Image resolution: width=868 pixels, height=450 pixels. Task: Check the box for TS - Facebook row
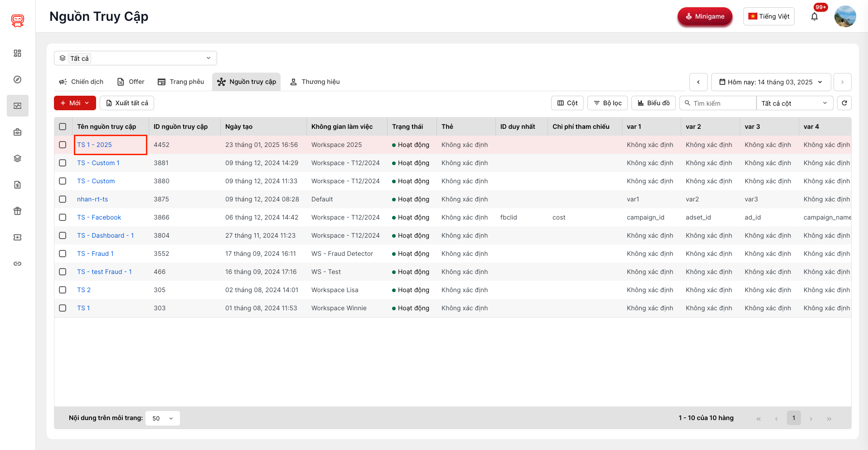point(63,217)
